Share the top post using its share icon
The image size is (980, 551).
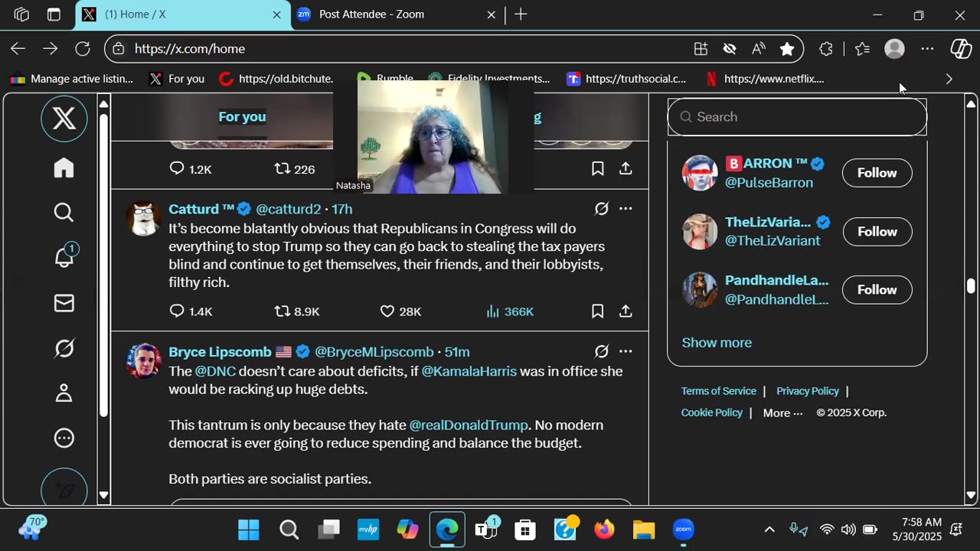point(626,169)
